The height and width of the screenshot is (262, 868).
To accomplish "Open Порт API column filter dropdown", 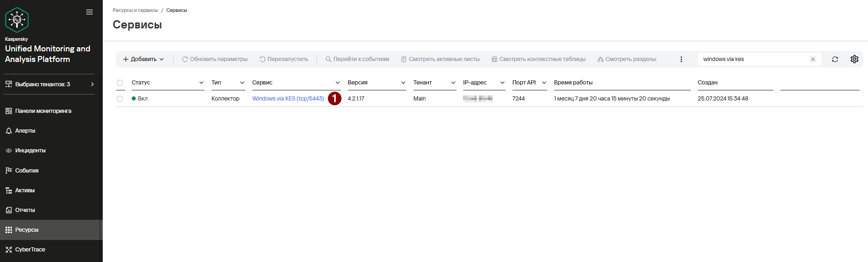I will 544,83.
